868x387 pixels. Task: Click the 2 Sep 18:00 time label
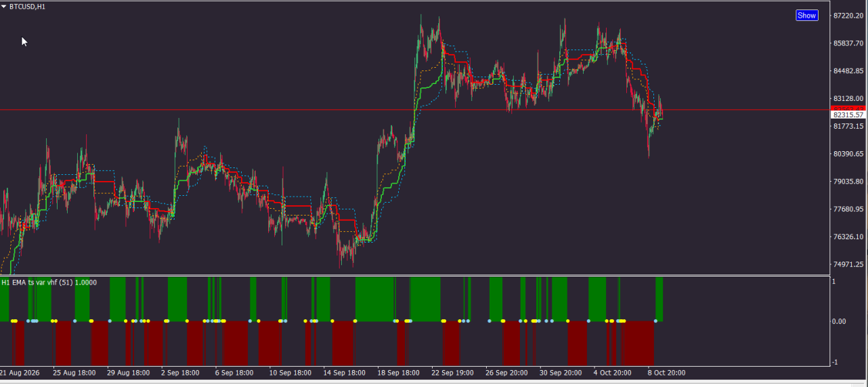(180, 372)
